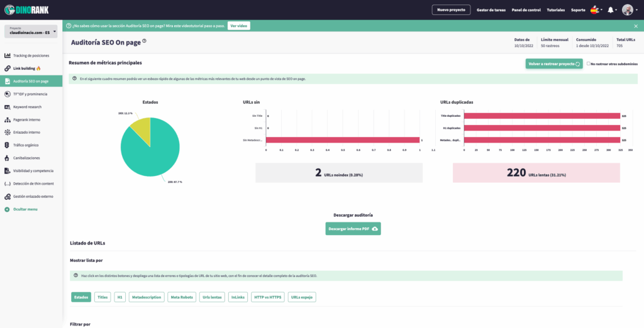Click Descargar informe PDF button

pos(353,229)
